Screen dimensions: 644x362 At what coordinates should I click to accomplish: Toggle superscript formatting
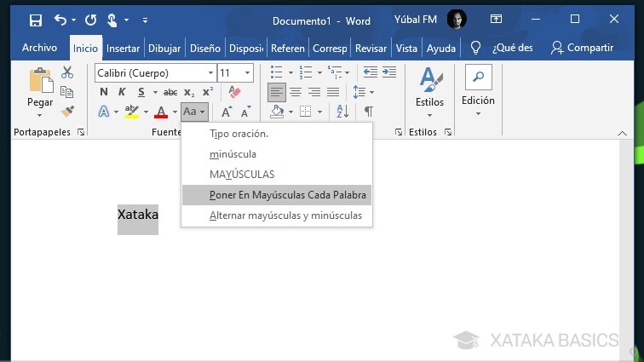[208, 92]
